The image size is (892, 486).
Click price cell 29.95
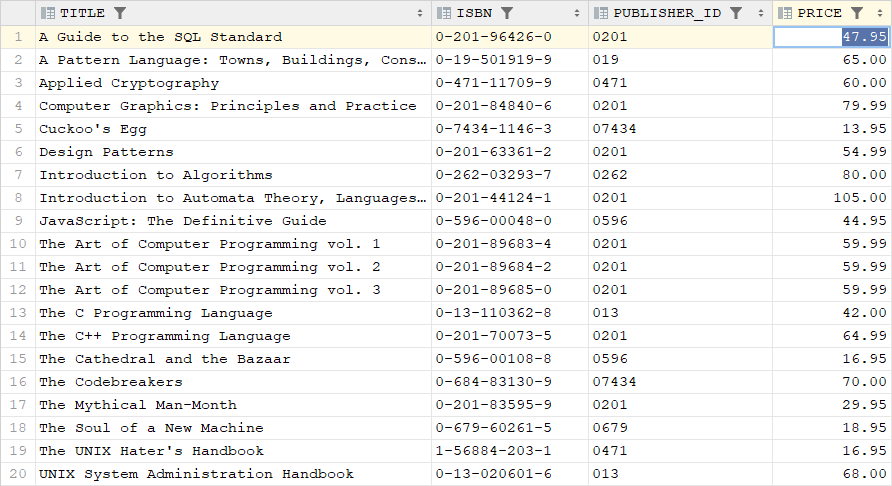832,405
